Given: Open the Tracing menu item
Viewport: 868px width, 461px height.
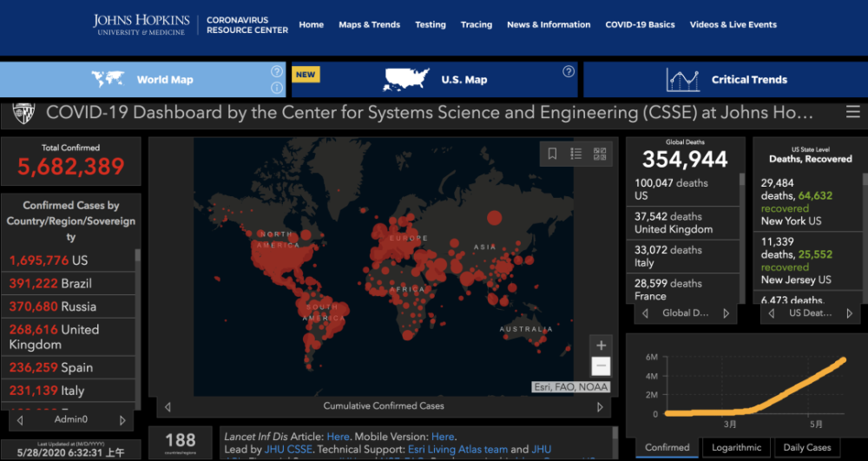Looking at the screenshot, I should [x=476, y=24].
